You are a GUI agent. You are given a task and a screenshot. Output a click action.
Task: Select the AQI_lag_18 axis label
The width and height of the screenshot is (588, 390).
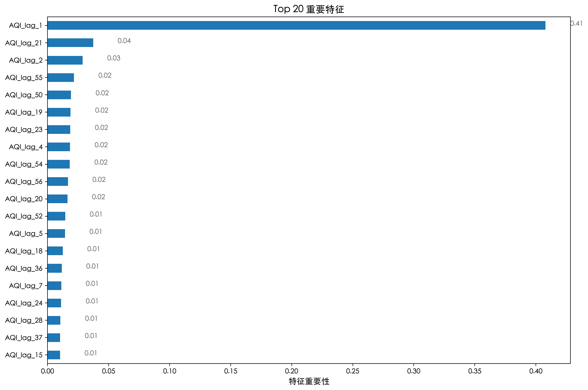coord(23,251)
